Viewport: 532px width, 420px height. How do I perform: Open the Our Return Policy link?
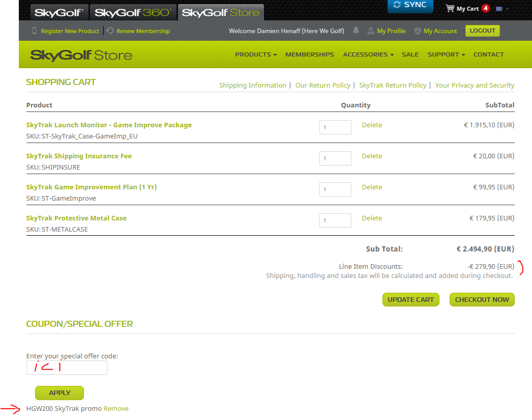click(322, 85)
